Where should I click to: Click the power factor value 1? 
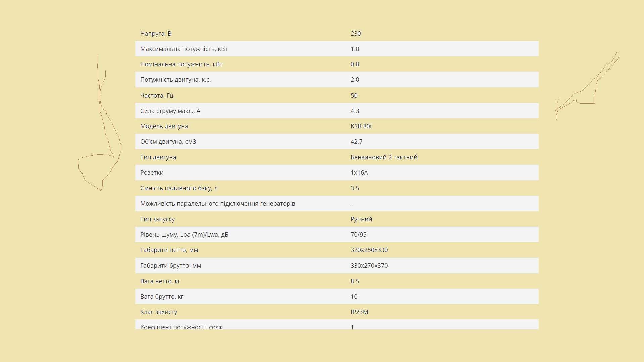[x=352, y=327]
